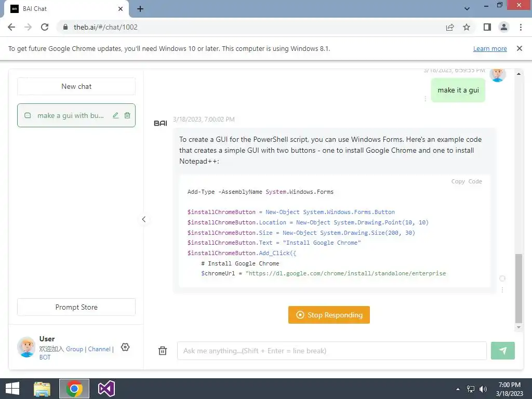
Task: Click the '# Install Google Chrome' comment line
Action: click(x=240, y=263)
